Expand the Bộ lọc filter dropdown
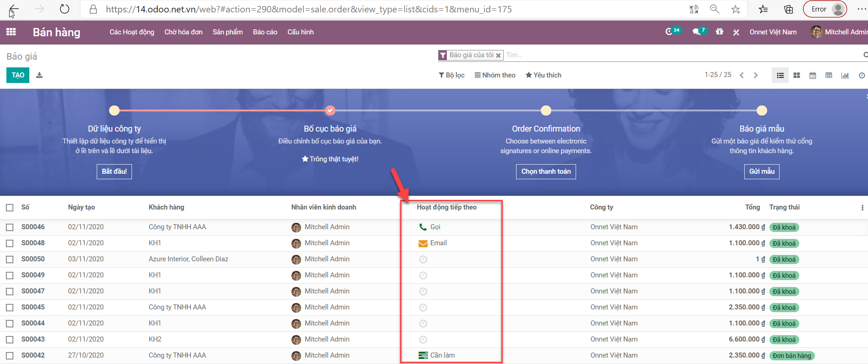The width and height of the screenshot is (868, 364). click(x=451, y=75)
